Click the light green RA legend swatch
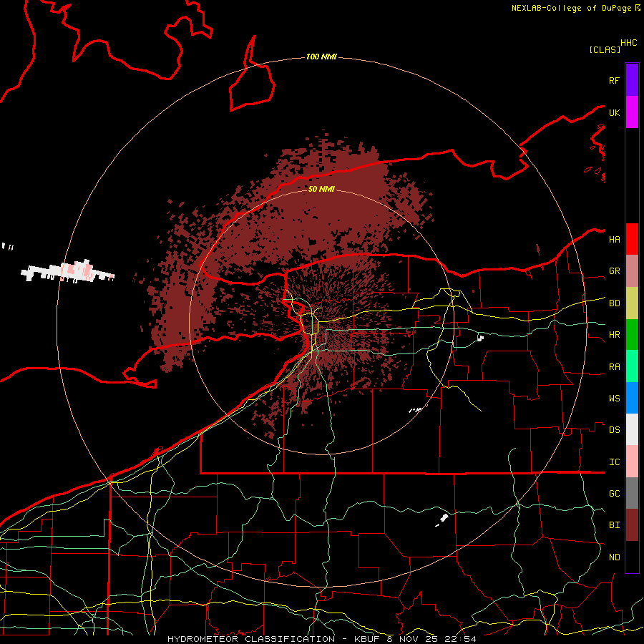This screenshot has width=644, height=644. pyautogui.click(x=632, y=366)
